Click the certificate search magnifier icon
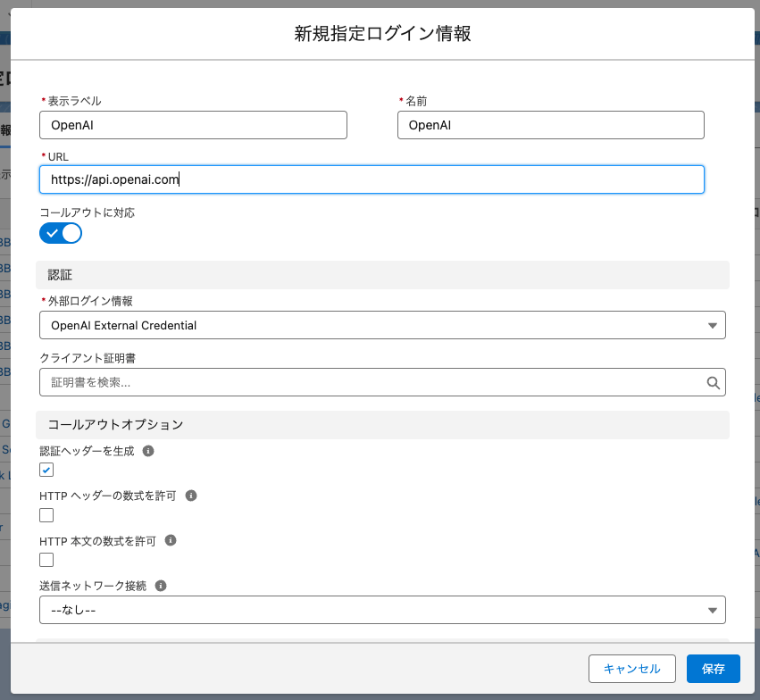This screenshot has height=700, width=760. [713, 383]
